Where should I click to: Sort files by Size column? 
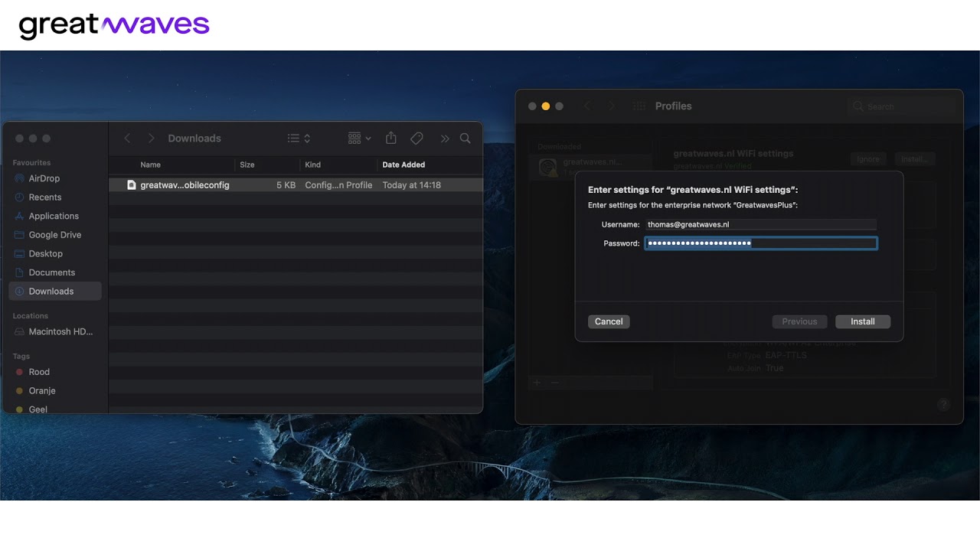247,165
